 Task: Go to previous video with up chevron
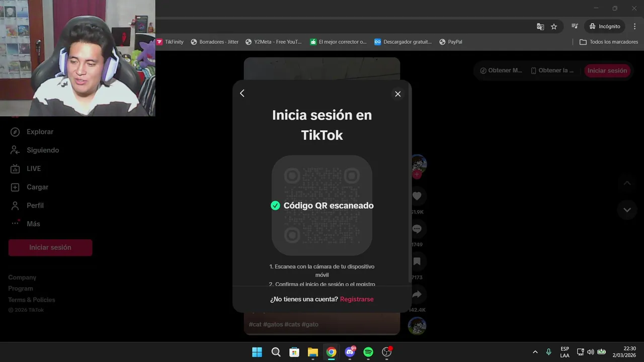pos(627,183)
